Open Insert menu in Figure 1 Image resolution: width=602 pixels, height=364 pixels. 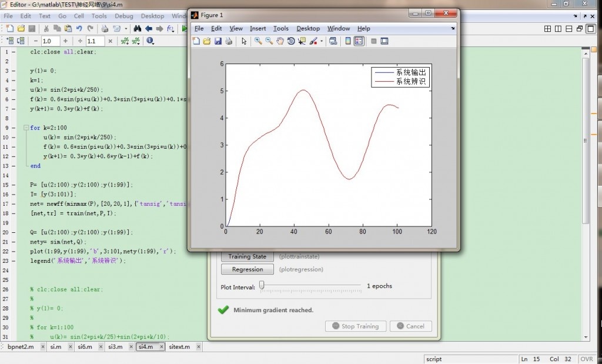[257, 28]
